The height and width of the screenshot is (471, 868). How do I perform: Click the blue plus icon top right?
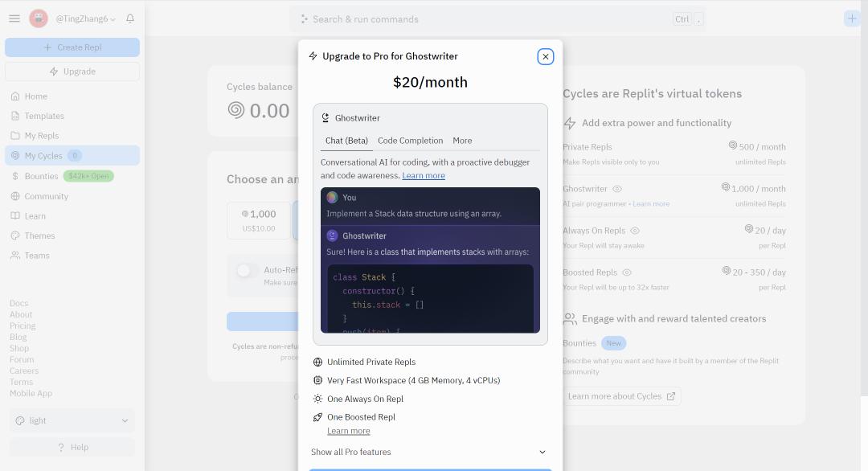pyautogui.click(x=851, y=18)
